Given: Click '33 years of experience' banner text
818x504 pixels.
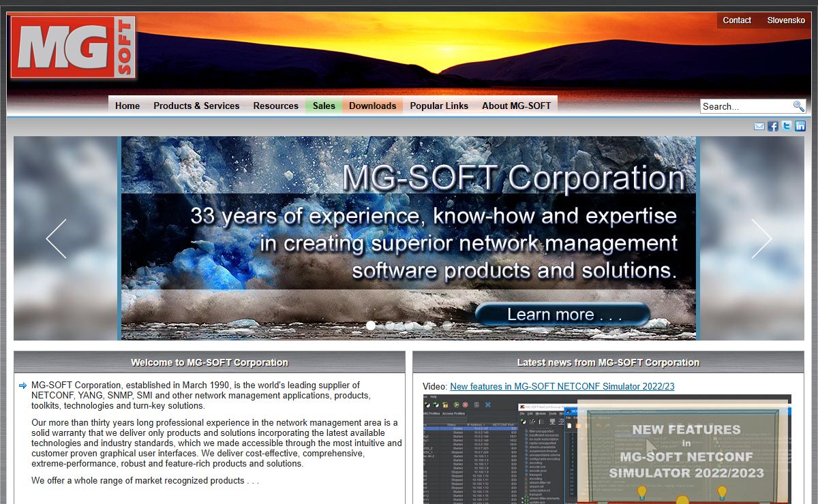Looking at the screenshot, I should pos(434,216).
